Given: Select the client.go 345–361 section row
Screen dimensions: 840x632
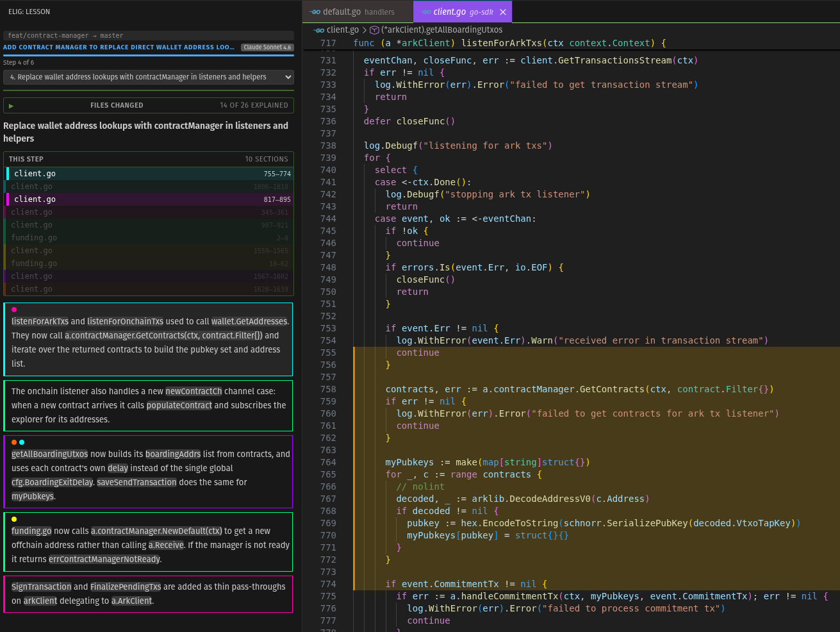Looking at the screenshot, I should pos(150,212).
